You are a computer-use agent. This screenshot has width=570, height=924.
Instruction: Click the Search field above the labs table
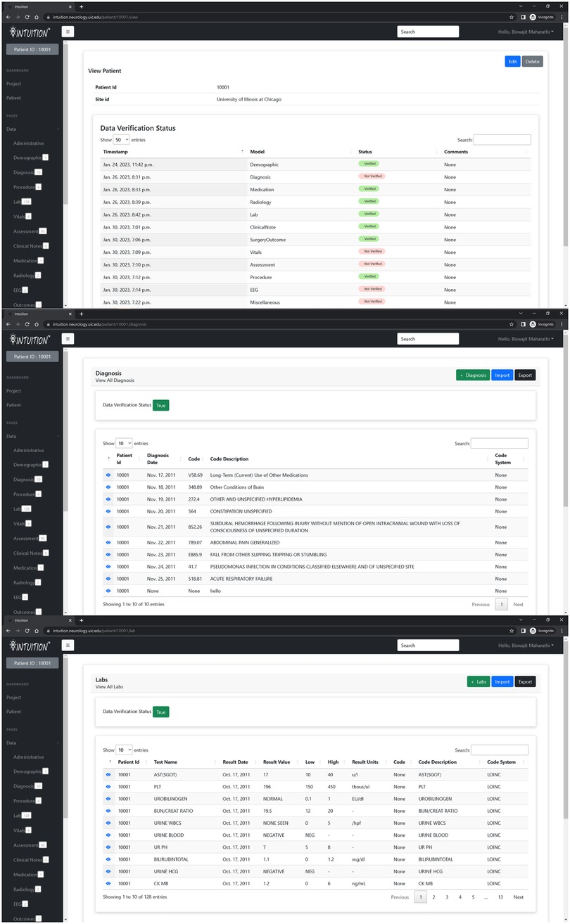pos(500,750)
